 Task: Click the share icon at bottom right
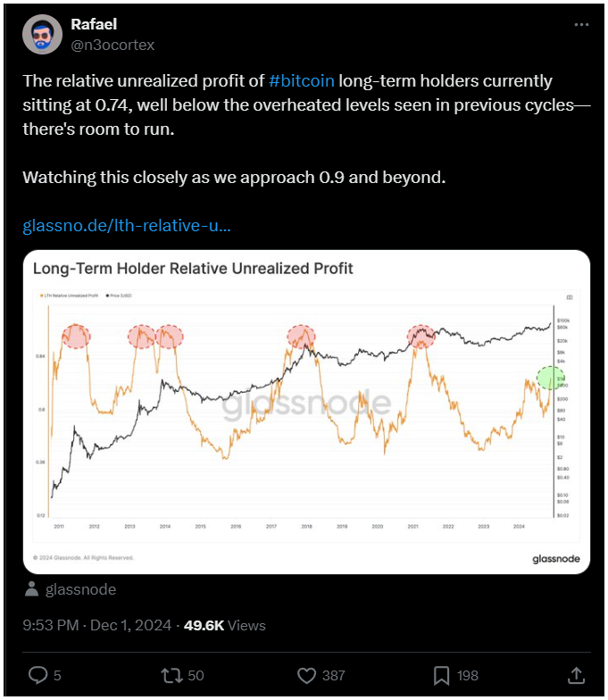(x=576, y=675)
